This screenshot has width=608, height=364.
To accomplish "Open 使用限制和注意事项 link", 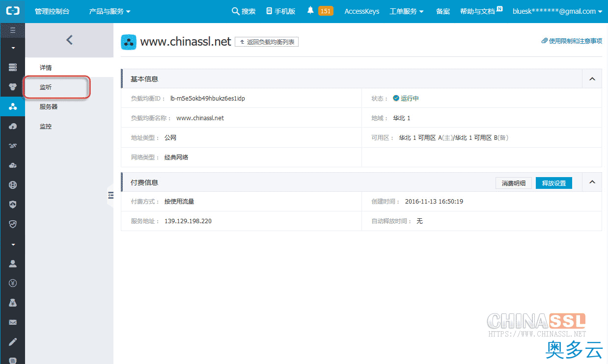I will [x=572, y=41].
